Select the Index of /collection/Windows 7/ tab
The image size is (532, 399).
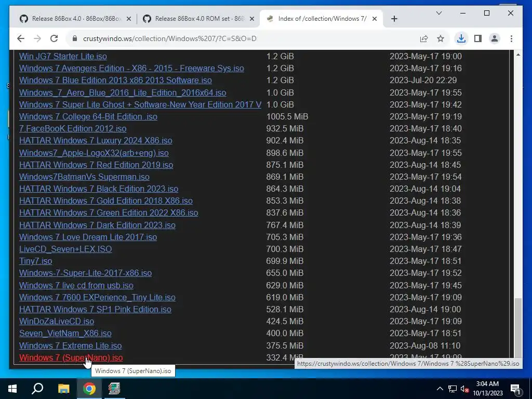tap(321, 19)
